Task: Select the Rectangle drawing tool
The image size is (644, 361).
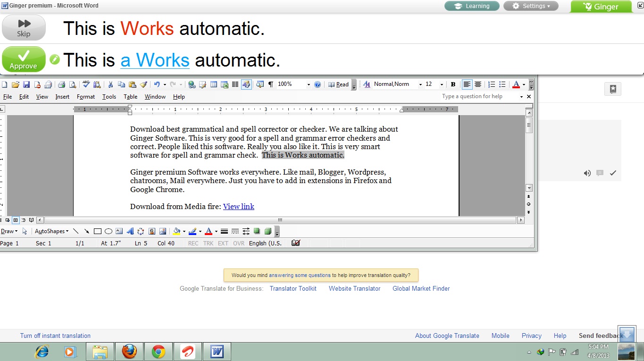Action: click(x=98, y=231)
